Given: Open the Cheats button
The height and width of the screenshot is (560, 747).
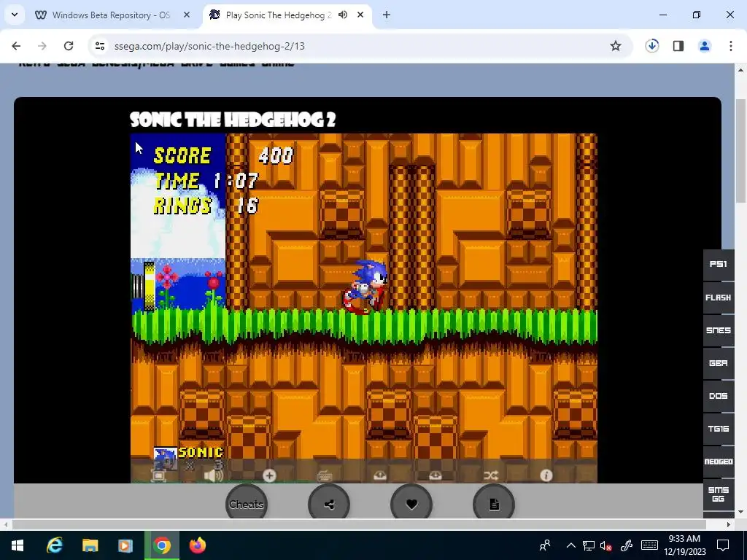Looking at the screenshot, I should 247,504.
